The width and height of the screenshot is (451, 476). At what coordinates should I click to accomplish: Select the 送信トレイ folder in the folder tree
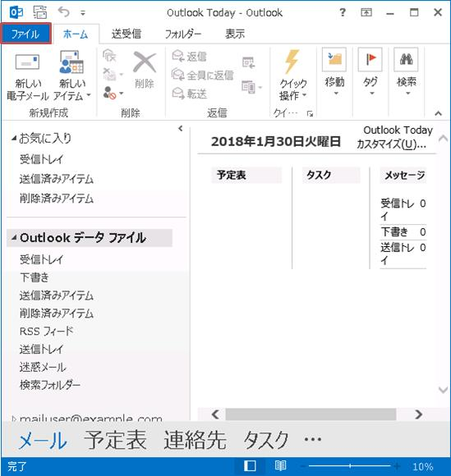(42, 349)
